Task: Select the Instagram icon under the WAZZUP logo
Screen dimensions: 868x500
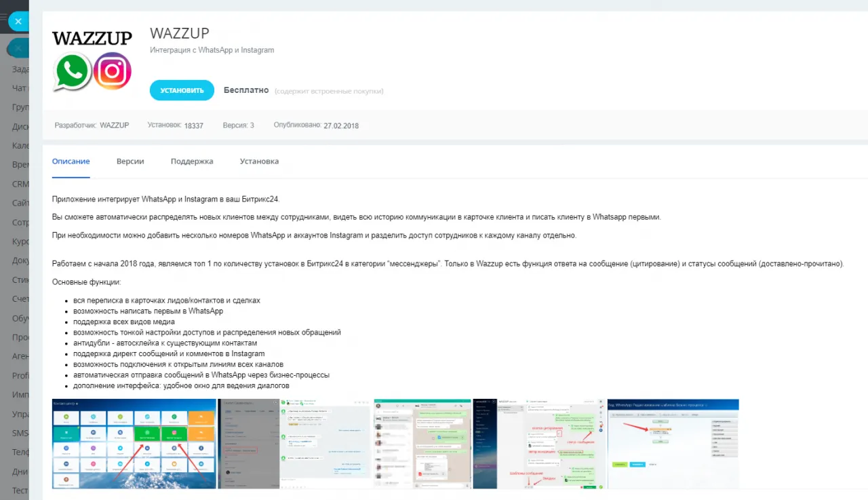Action: [112, 71]
